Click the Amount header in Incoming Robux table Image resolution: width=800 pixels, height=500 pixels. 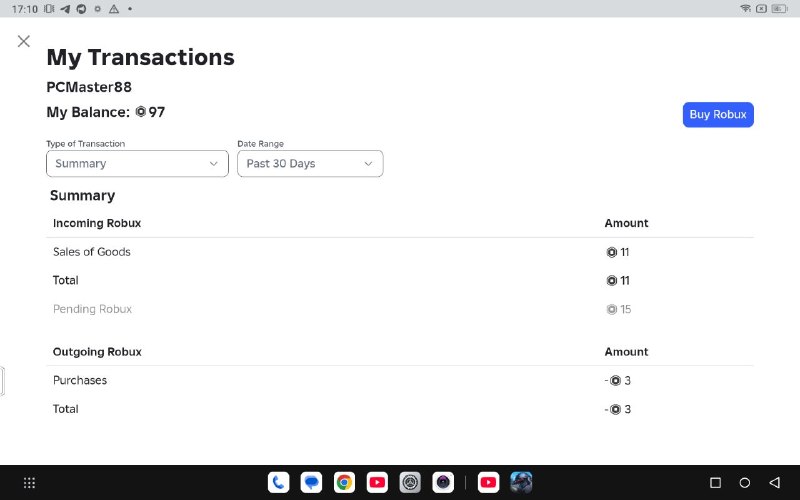pos(626,223)
